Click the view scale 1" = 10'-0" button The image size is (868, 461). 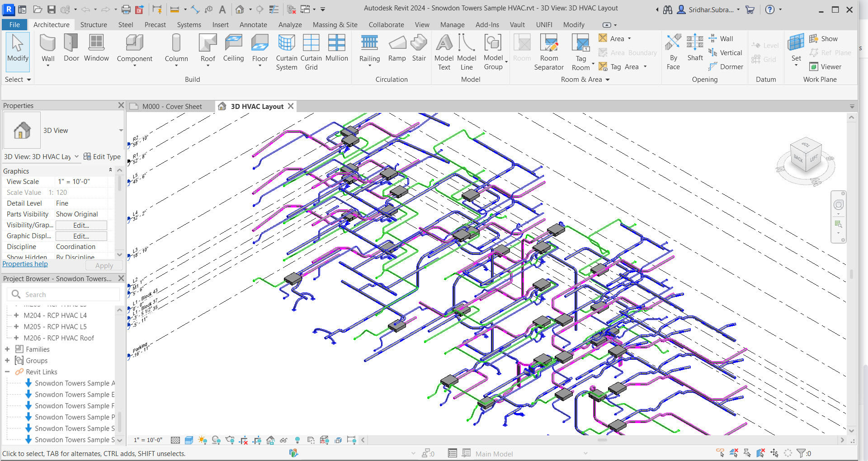pyautogui.click(x=148, y=440)
